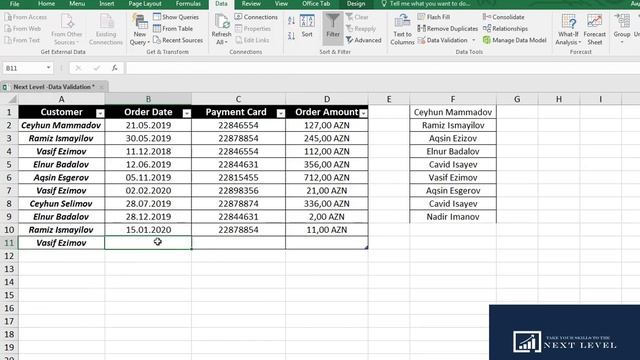
Task: Open the Name Box dropdown arrow
Action: [x=48, y=68]
